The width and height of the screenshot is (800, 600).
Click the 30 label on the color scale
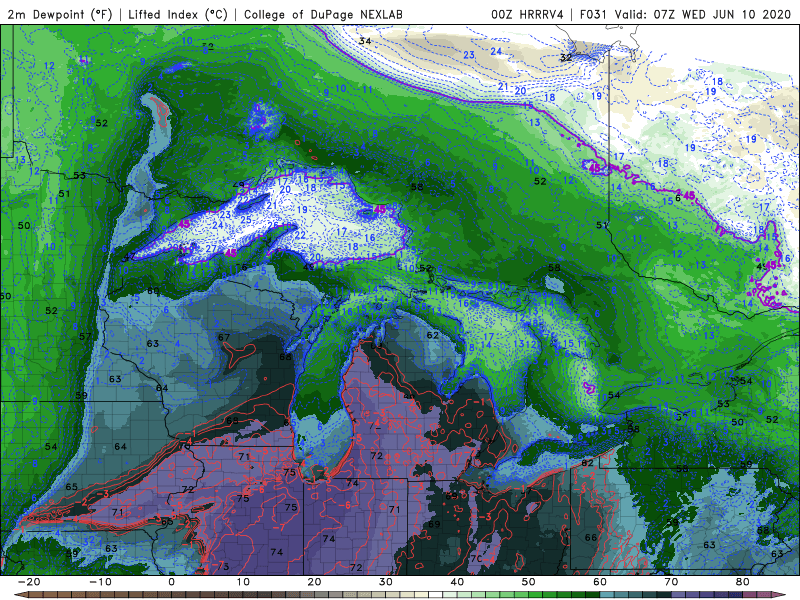tap(386, 582)
